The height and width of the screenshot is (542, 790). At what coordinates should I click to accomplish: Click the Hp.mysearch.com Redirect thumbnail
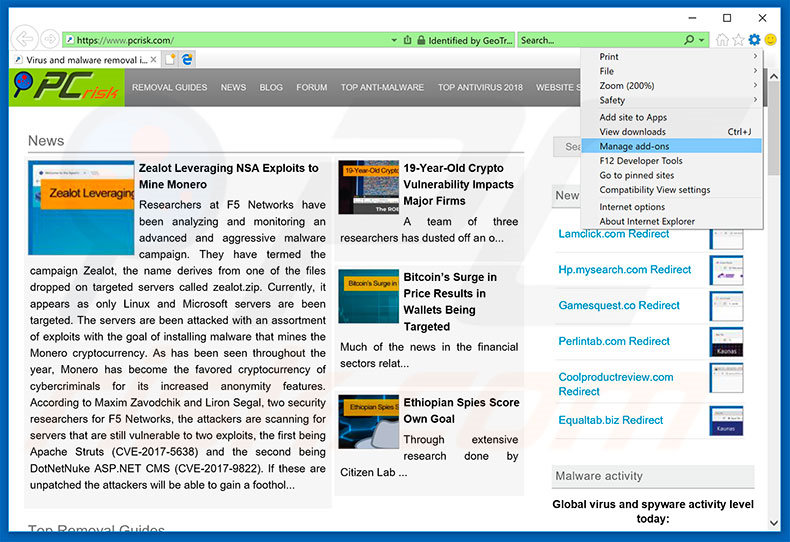click(x=726, y=270)
